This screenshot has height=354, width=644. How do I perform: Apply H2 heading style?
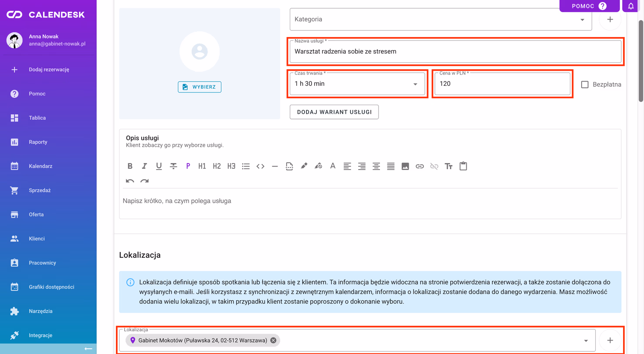(x=217, y=166)
